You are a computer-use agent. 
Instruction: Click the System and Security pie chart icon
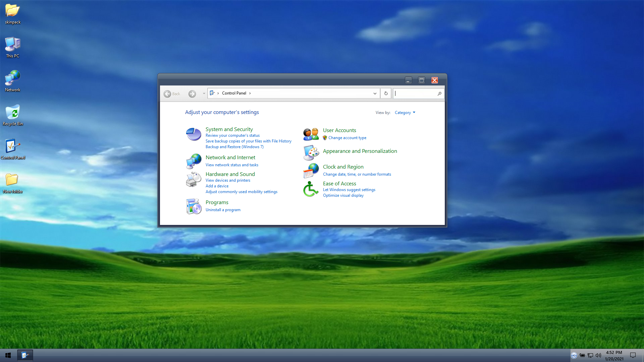pyautogui.click(x=194, y=134)
